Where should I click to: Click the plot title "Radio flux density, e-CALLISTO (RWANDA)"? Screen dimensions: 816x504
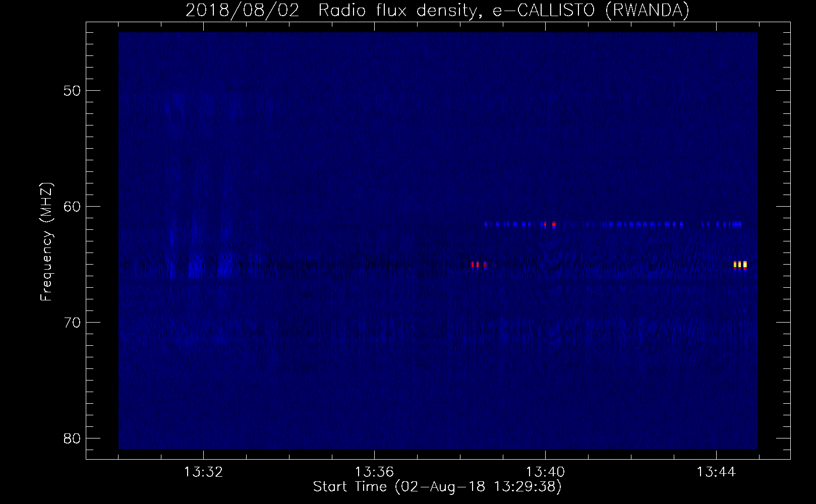[504, 10]
